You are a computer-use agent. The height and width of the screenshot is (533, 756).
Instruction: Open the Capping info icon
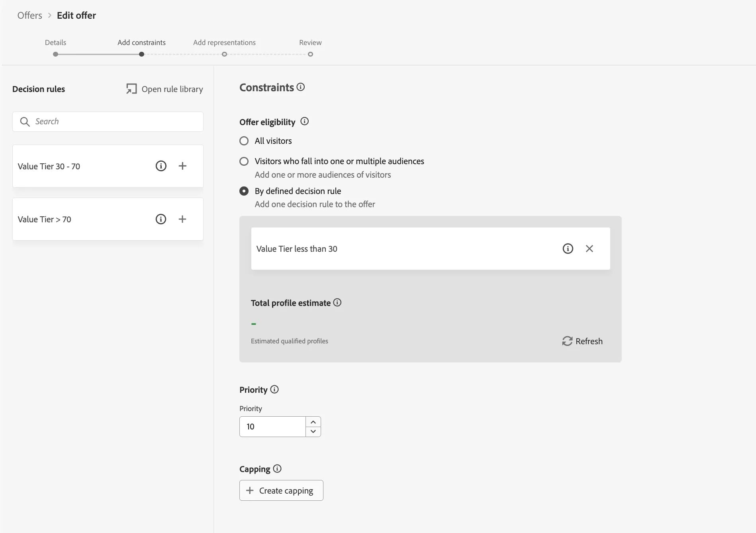(277, 468)
